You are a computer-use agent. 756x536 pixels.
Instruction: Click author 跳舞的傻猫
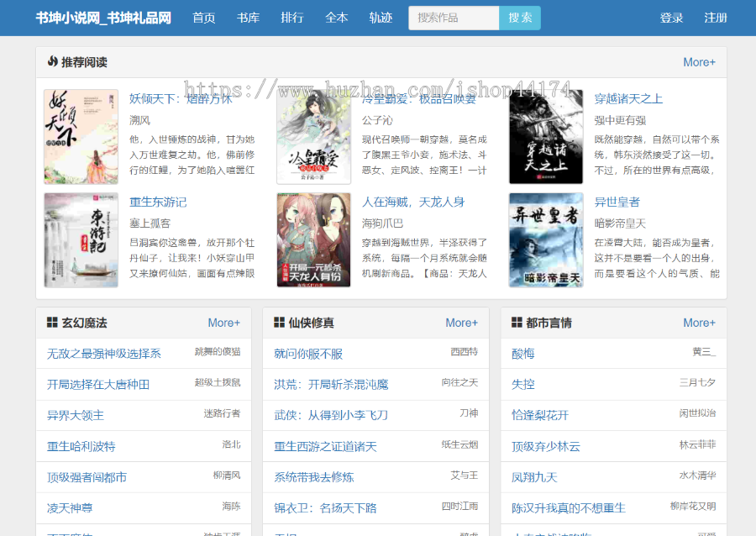218,352
